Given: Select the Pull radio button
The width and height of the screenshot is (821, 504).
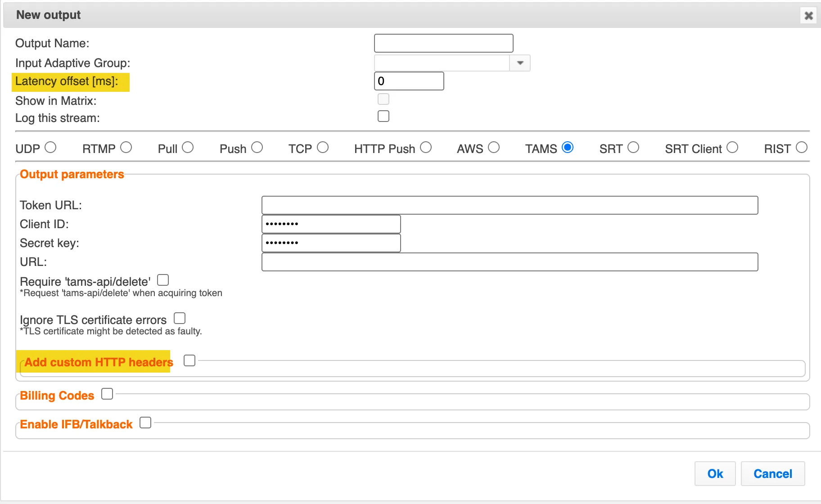Looking at the screenshot, I should pyautogui.click(x=188, y=148).
